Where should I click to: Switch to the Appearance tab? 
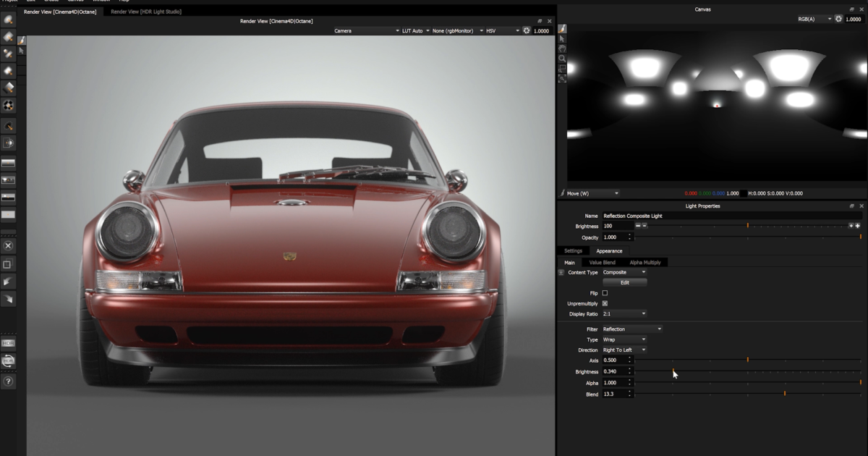point(610,250)
